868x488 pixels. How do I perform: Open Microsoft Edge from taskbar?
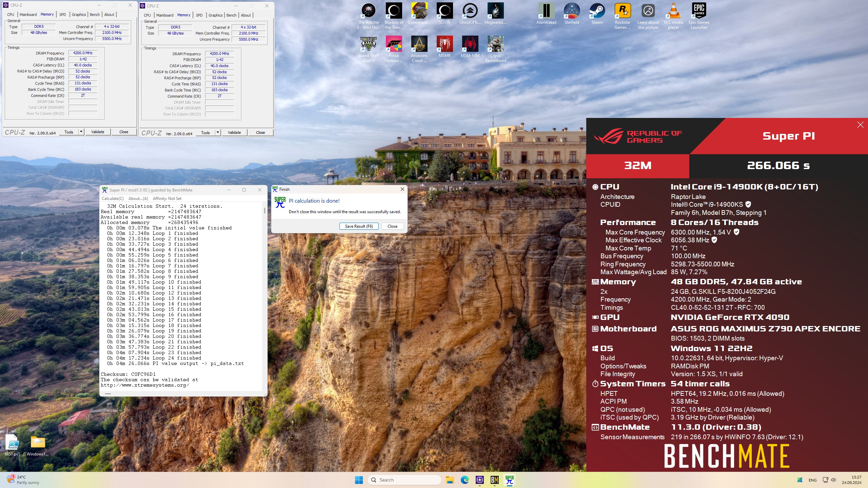coord(465,480)
